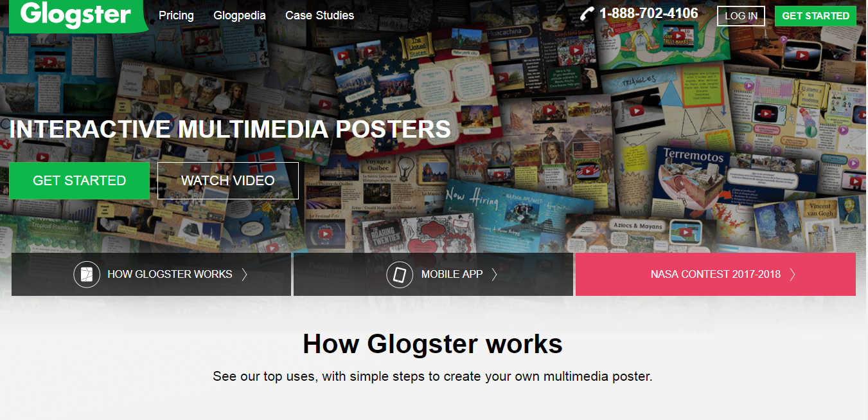Click the phone handset icon
This screenshot has width=868, height=420.
pyautogui.click(x=587, y=14)
